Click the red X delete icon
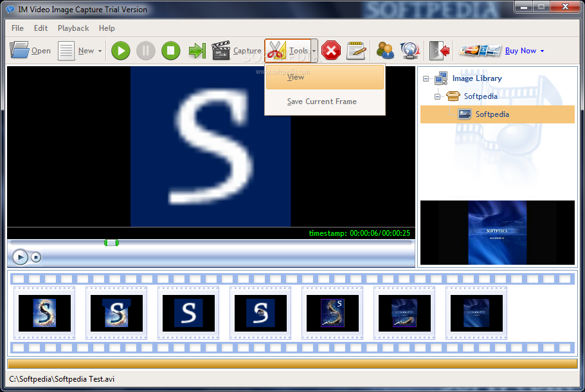This screenshot has height=392, width=585. (331, 50)
